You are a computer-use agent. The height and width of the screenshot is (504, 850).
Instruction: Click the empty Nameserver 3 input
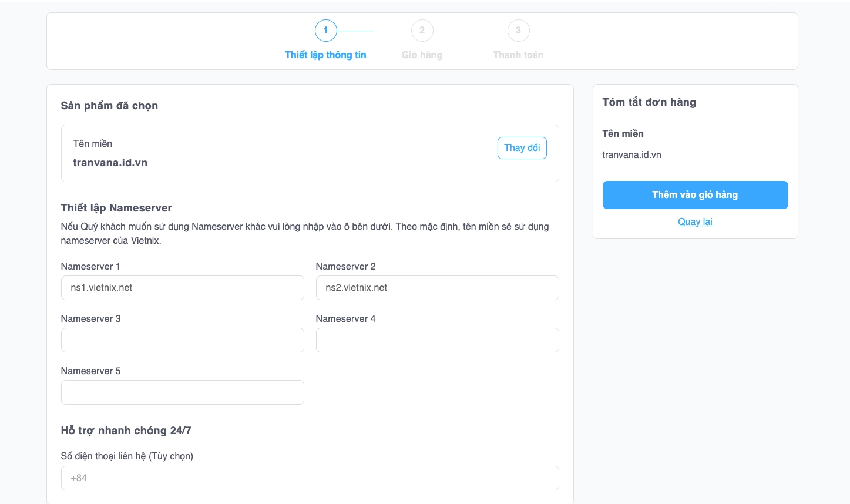(182, 340)
